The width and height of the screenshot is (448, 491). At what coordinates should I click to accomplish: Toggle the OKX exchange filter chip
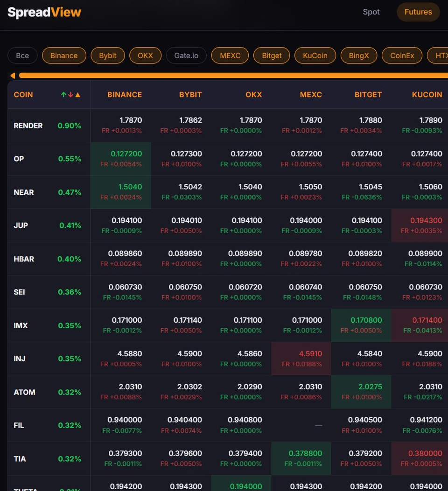point(145,55)
